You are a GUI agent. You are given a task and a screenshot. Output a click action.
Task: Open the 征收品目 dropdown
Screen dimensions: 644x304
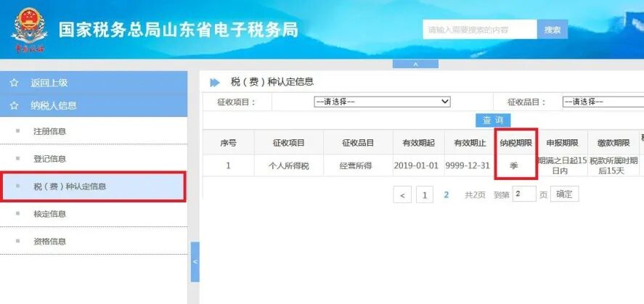[x=603, y=102]
